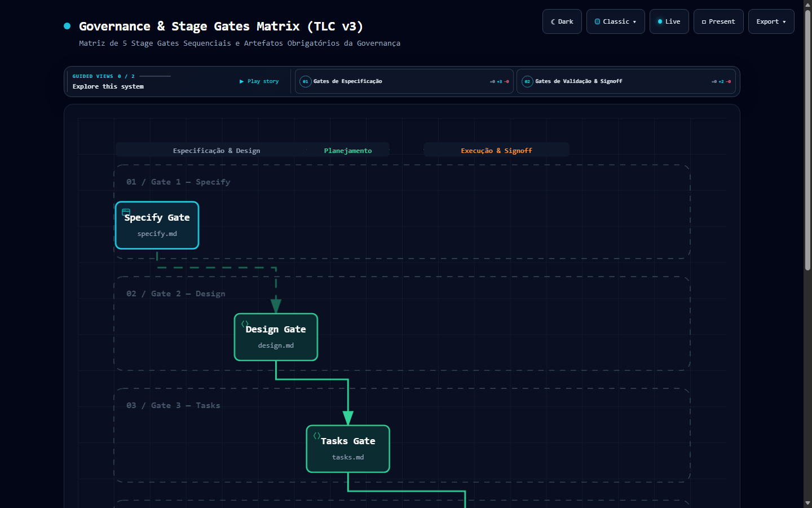Click Play story

click(x=259, y=81)
